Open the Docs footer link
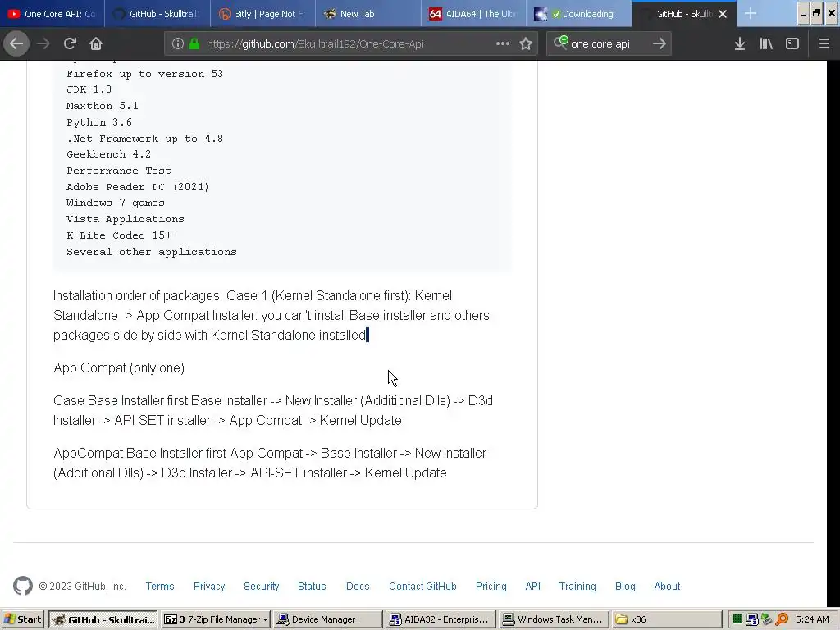 (358, 586)
